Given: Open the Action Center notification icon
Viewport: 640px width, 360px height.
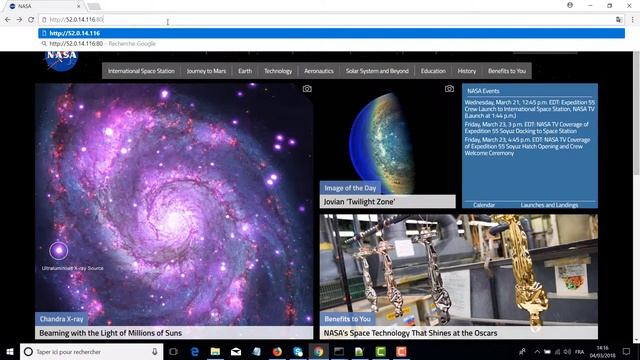Looking at the screenshot, I should point(627,351).
